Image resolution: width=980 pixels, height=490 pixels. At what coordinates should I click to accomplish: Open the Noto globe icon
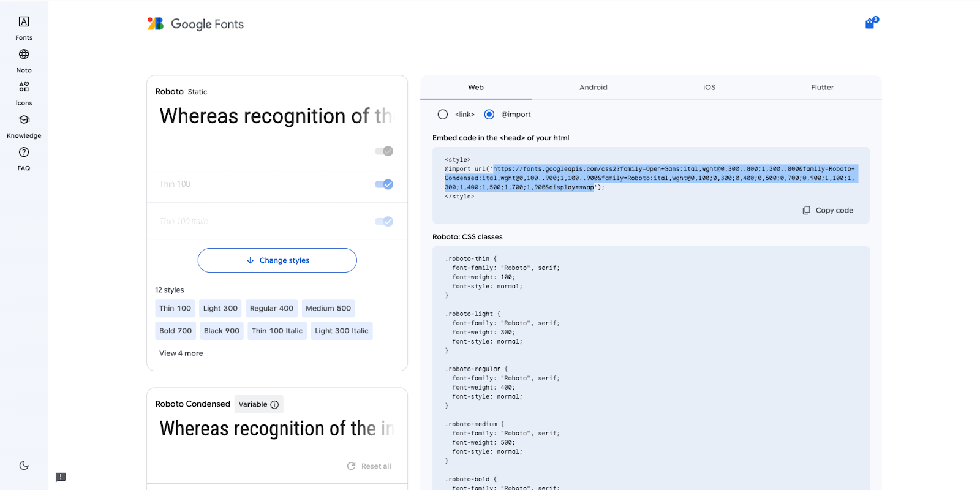click(x=24, y=54)
